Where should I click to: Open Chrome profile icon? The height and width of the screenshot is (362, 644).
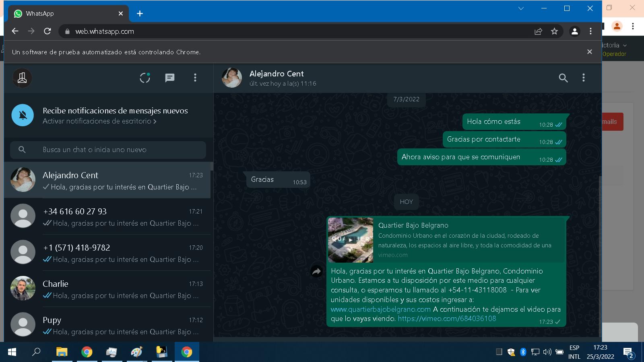point(575,31)
